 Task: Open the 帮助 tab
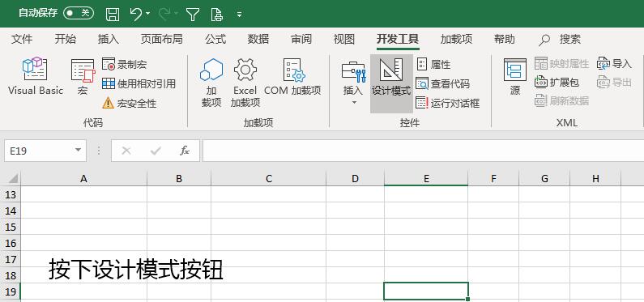pyautogui.click(x=505, y=39)
